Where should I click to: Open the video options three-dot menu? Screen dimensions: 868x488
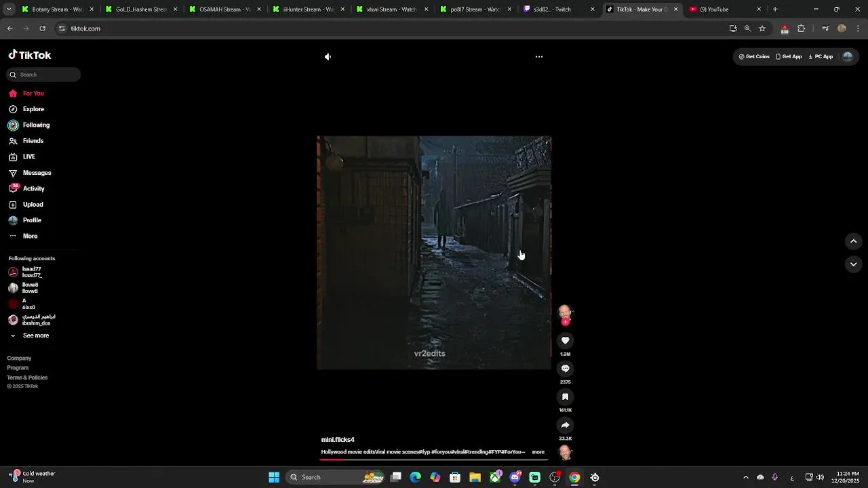tap(539, 57)
